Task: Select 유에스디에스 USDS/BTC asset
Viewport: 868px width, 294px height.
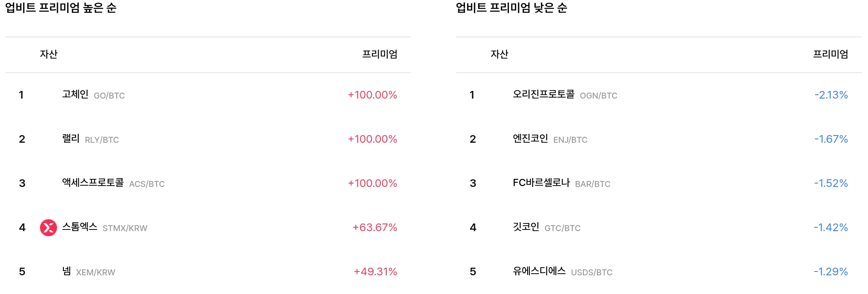Action: click(x=539, y=271)
